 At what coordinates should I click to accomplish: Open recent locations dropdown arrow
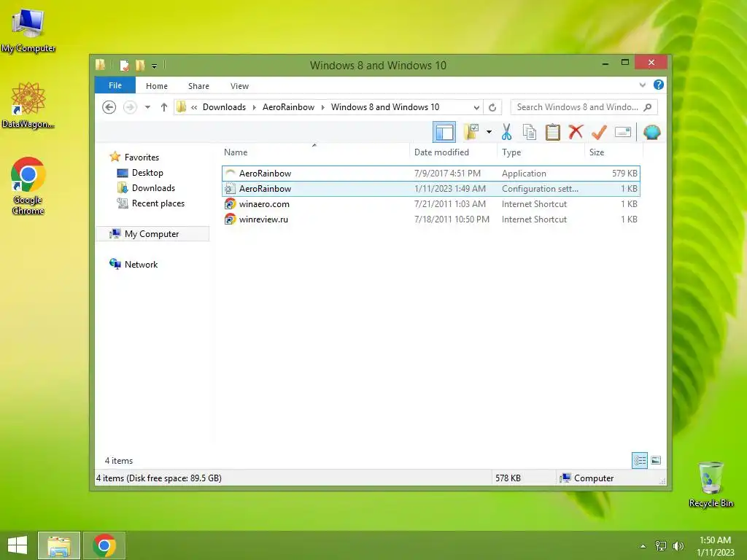click(147, 107)
